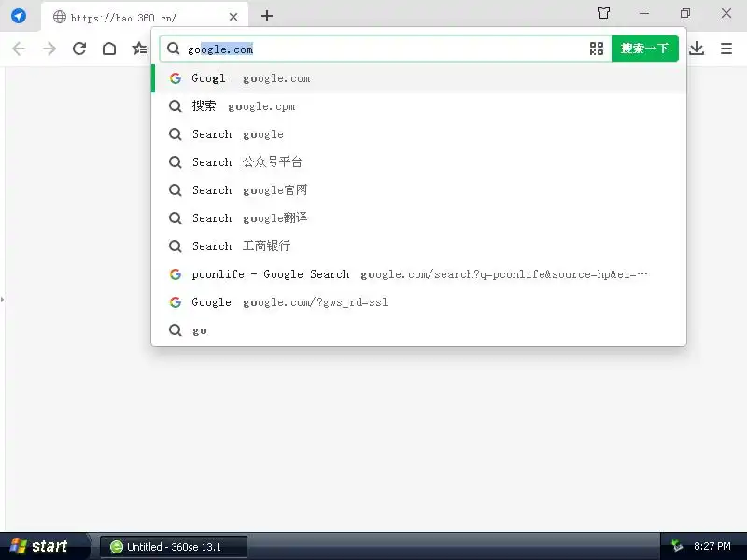Click the 360 browser logo icon
The image size is (747, 560).
[19, 16]
